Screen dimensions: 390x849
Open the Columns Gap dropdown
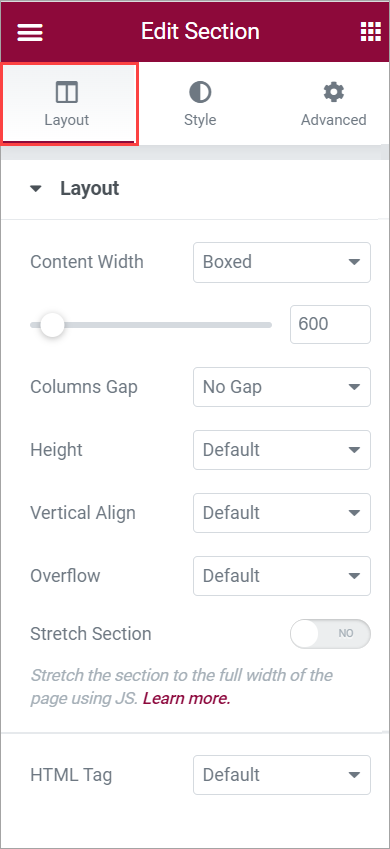pos(282,387)
